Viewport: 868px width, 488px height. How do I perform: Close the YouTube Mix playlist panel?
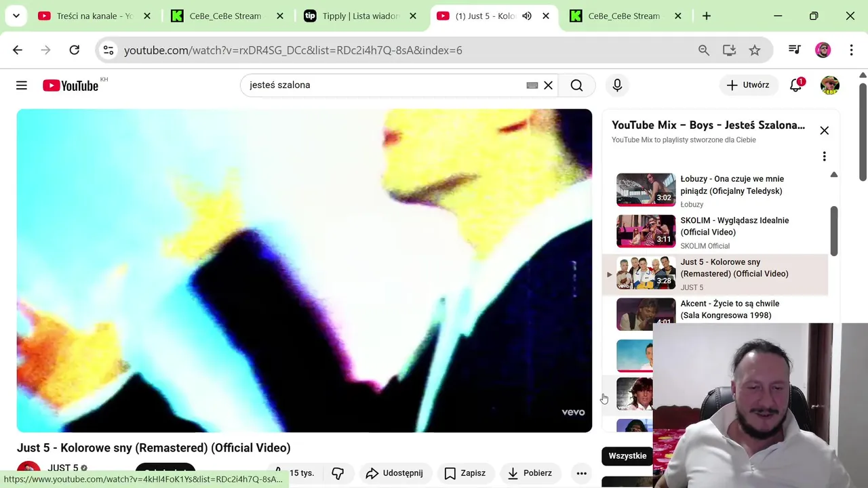(x=824, y=130)
